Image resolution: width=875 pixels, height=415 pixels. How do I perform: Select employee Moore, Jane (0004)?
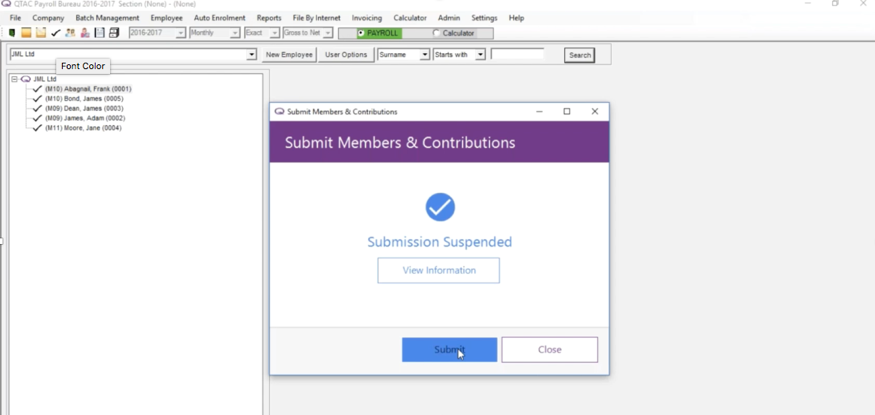pos(83,128)
